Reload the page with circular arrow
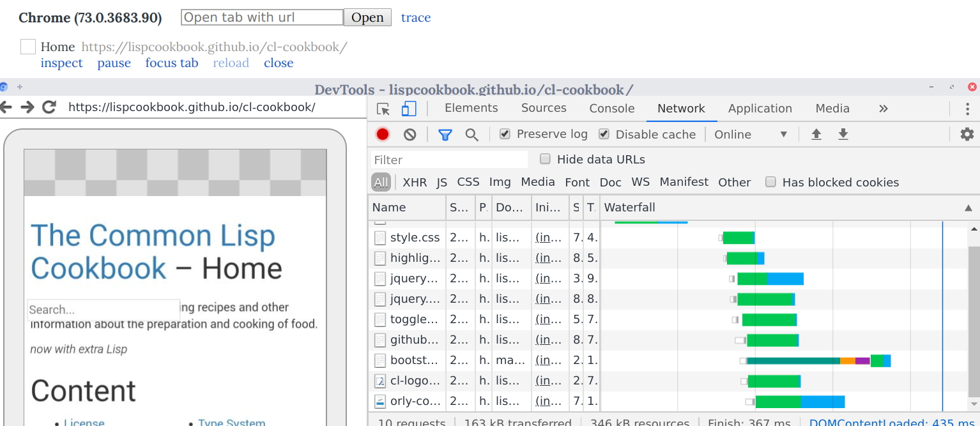The width and height of the screenshot is (980, 426). [49, 107]
